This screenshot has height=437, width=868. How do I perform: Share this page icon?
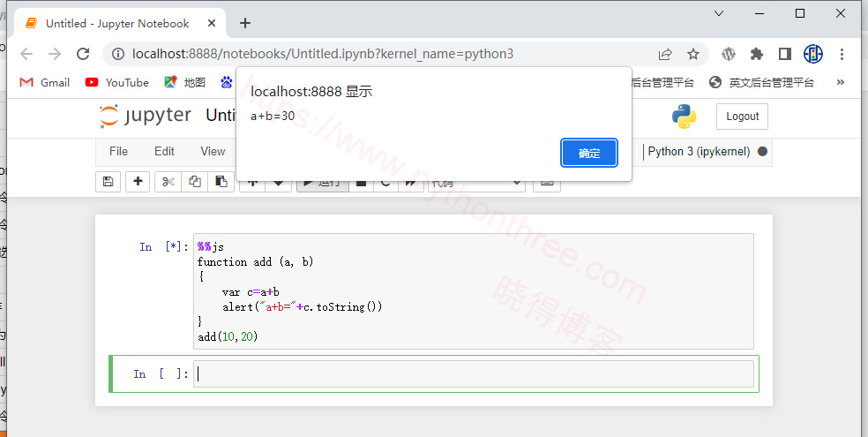665,54
